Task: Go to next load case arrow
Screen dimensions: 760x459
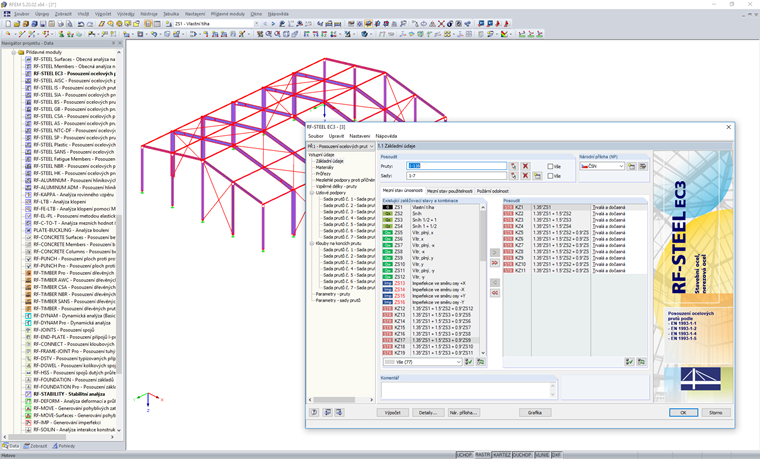Action: point(273,24)
